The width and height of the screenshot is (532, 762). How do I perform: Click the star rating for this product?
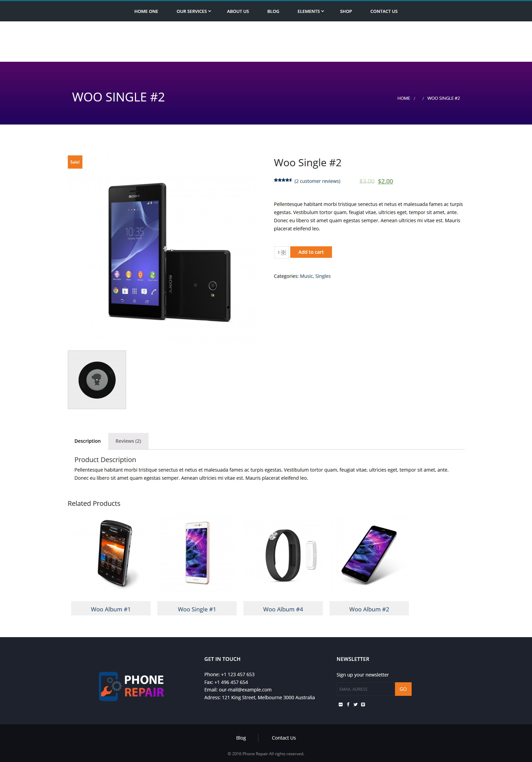[283, 180]
